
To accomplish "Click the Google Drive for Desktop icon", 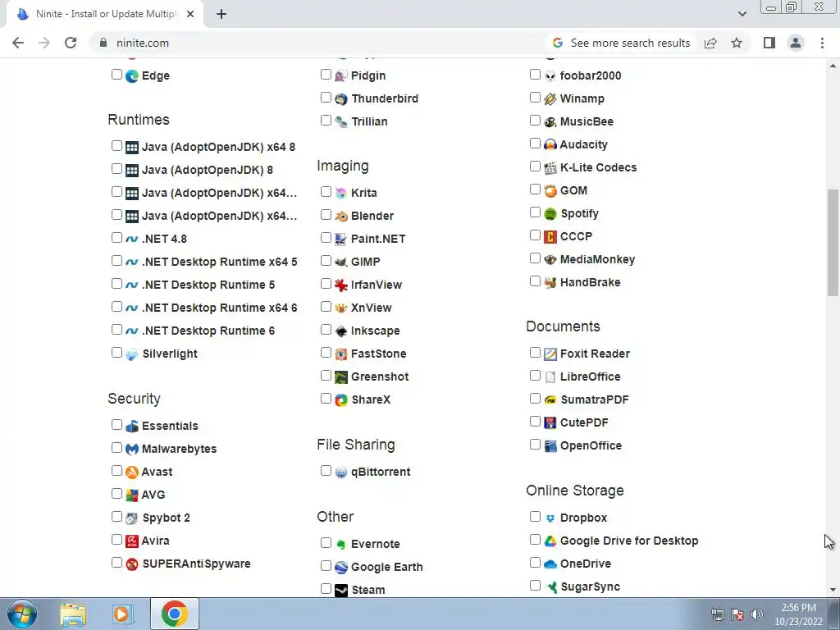I will (550, 541).
